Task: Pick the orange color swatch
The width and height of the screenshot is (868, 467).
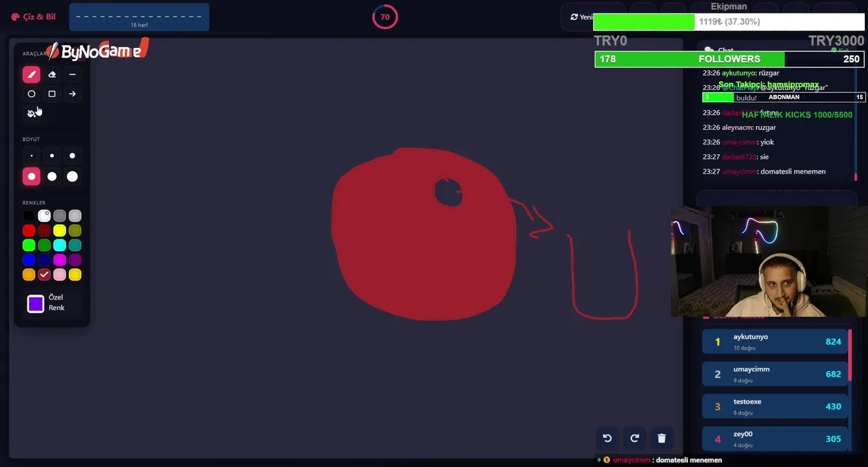Action: click(29, 275)
